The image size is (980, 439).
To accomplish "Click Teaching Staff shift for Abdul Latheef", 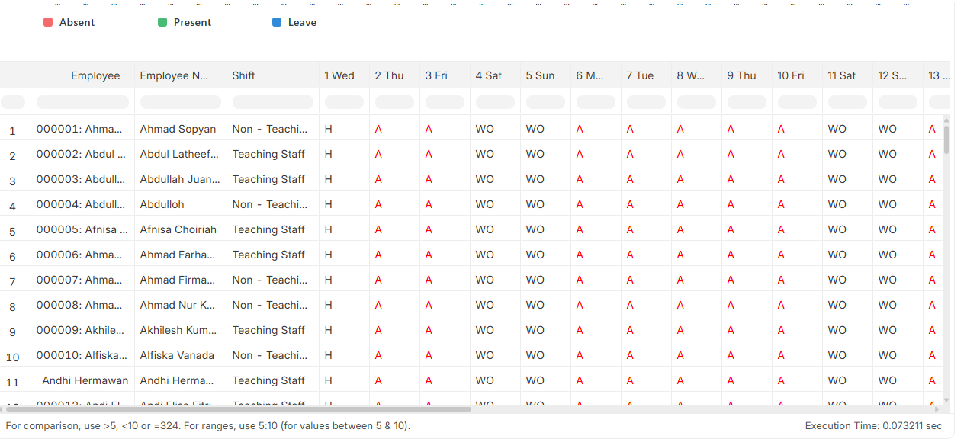I will (268, 154).
